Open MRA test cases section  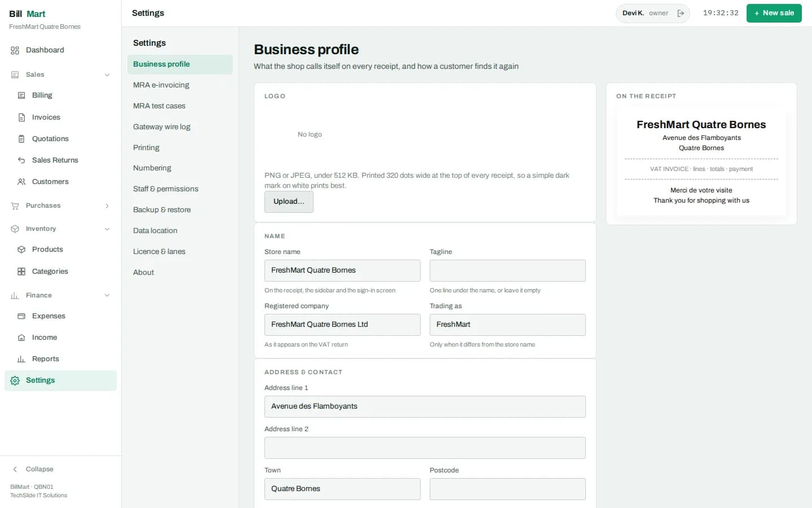point(180,106)
